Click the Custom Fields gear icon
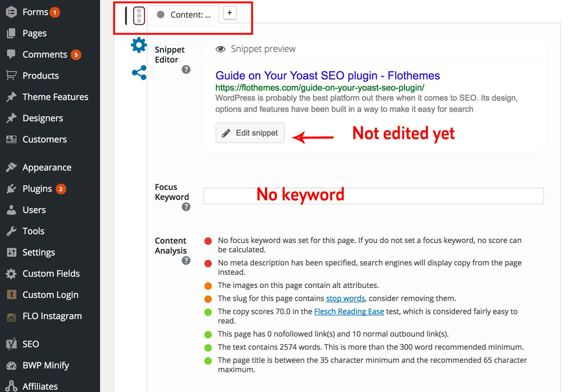 [11, 273]
